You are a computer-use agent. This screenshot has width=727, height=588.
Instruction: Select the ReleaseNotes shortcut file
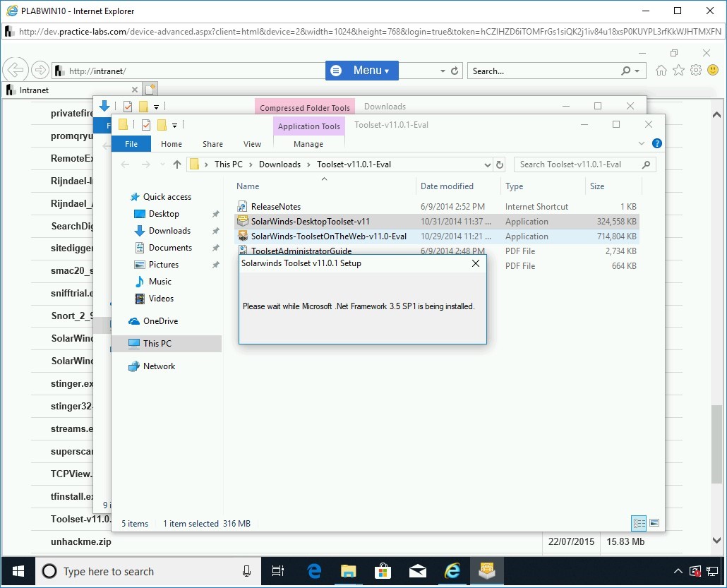(x=275, y=207)
